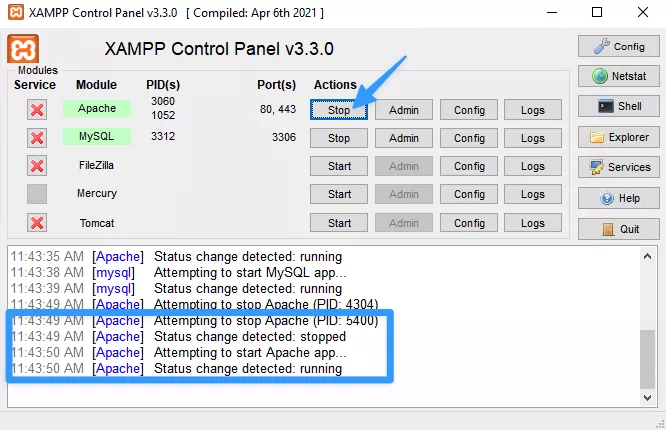666x430 pixels.
Task: Toggle the MySQL service checkbox
Action: (x=37, y=137)
